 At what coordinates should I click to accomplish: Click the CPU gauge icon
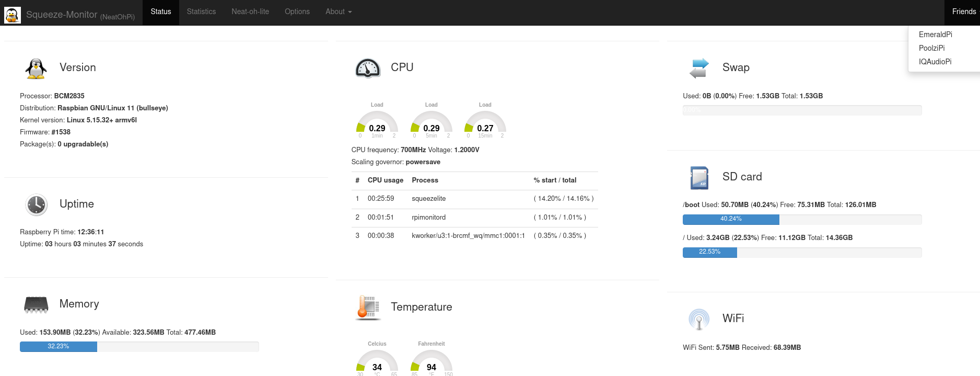pyautogui.click(x=368, y=68)
